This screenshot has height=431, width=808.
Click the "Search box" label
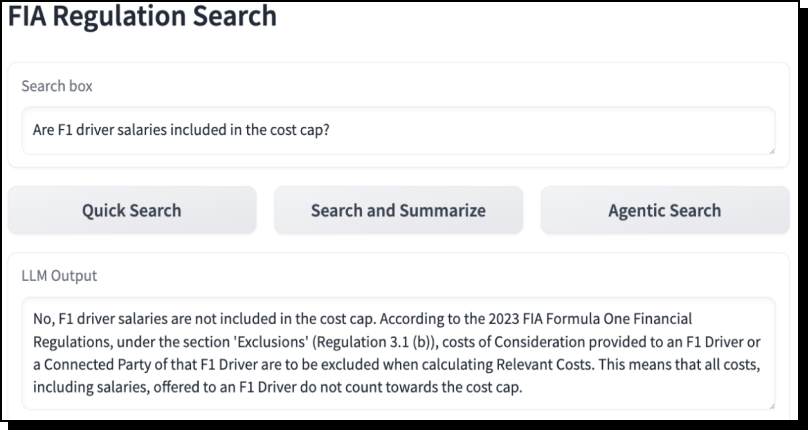pos(56,87)
